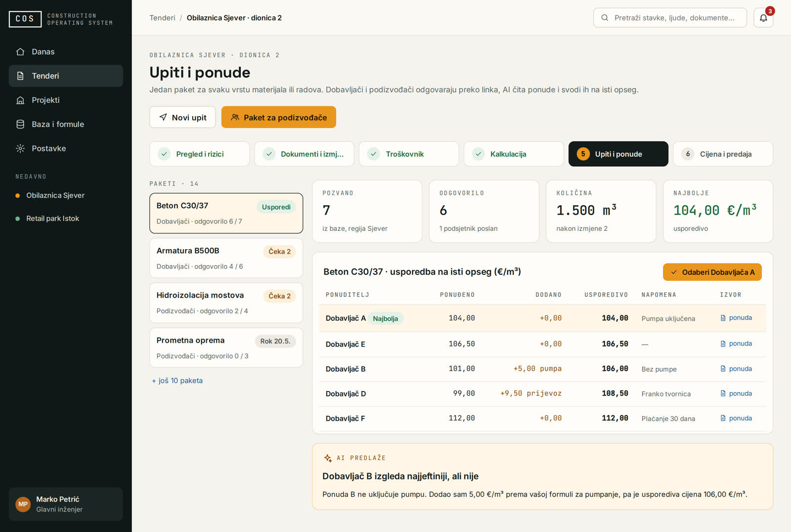Screen dimensions: 791x532
Task: Open recent project Obilaznica Sjever
Action: click(55, 195)
